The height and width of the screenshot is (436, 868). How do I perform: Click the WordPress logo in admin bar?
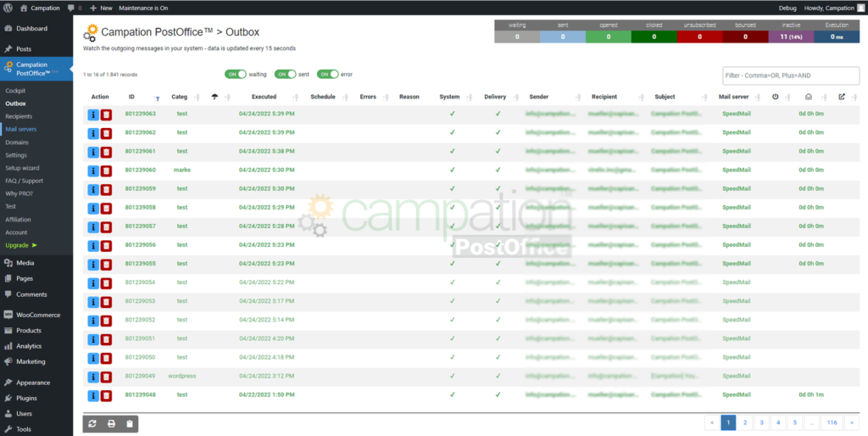coord(8,8)
